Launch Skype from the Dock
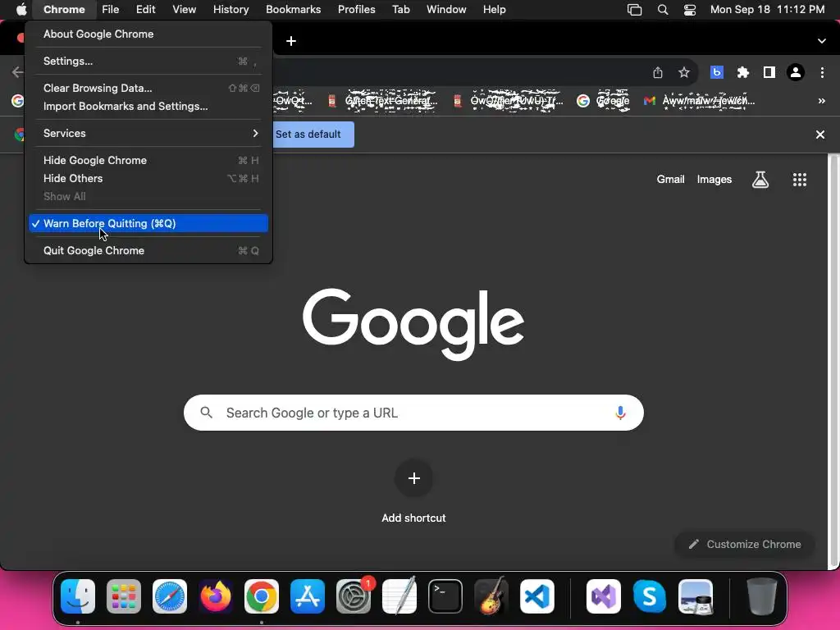The width and height of the screenshot is (840, 630). pyautogui.click(x=650, y=596)
